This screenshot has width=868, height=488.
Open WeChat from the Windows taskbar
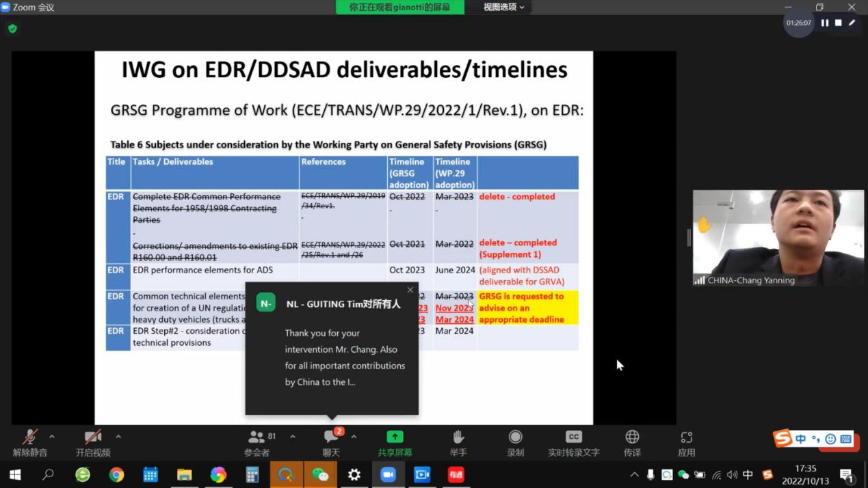coord(320,474)
